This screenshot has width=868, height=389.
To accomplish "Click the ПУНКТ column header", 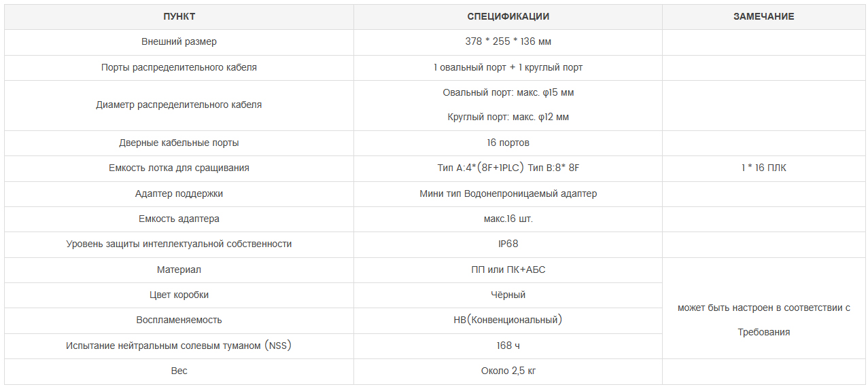I will pos(179,16).
